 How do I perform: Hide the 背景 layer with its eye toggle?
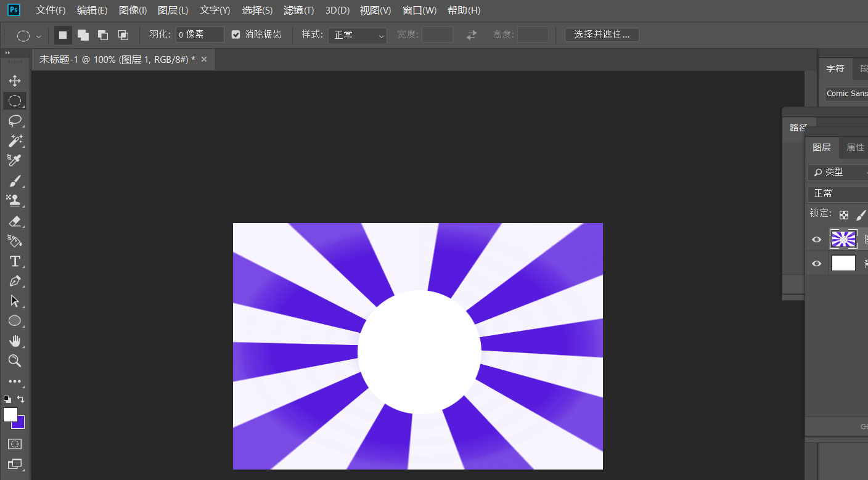pyautogui.click(x=816, y=263)
